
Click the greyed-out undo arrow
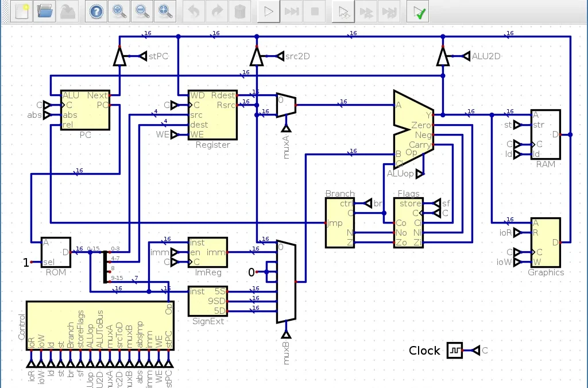(x=194, y=11)
